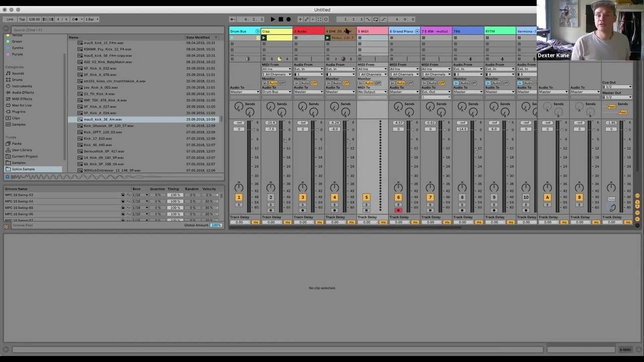Toggle the loop switch icon
The width and height of the screenshot is (644, 362).
376,19
